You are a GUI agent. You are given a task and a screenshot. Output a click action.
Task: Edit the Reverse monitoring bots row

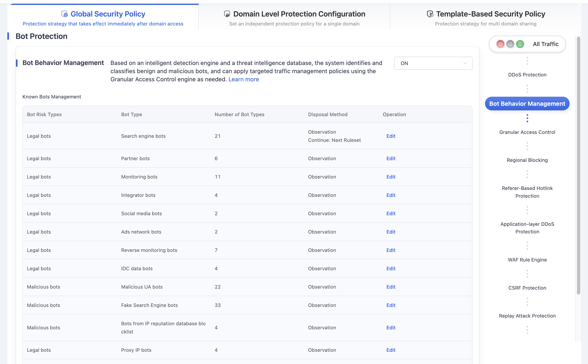pos(391,250)
